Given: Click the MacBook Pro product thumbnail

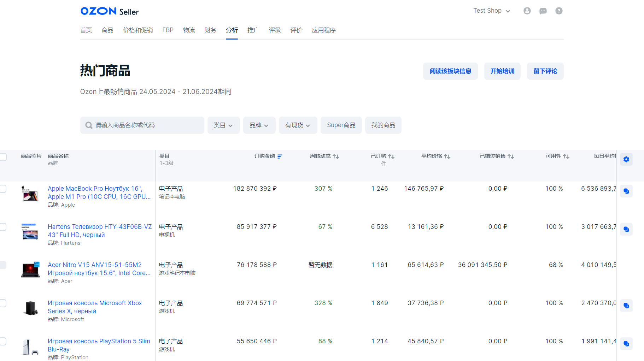Looking at the screenshot, I should click(x=30, y=194).
